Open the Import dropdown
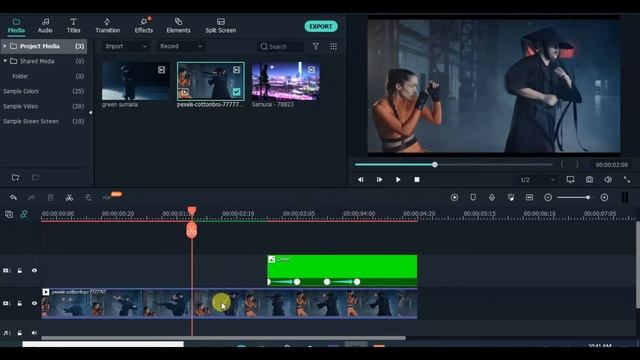This screenshot has width=640, height=360. pos(126,47)
